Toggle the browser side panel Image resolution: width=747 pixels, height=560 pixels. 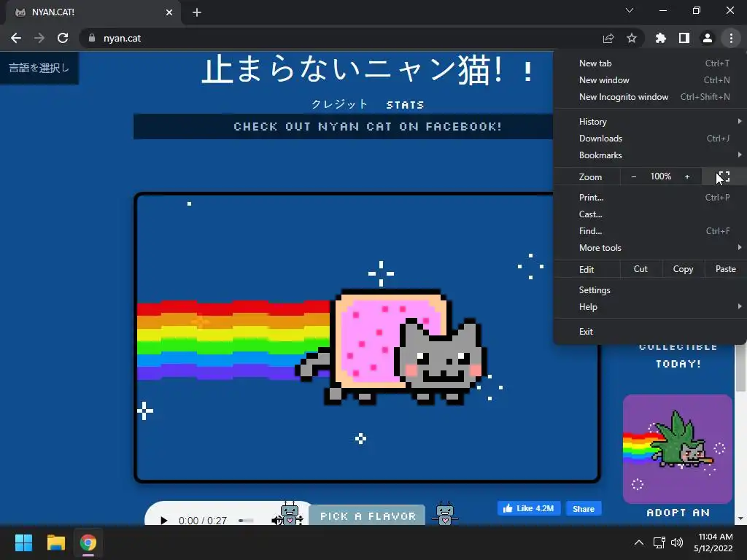click(684, 38)
